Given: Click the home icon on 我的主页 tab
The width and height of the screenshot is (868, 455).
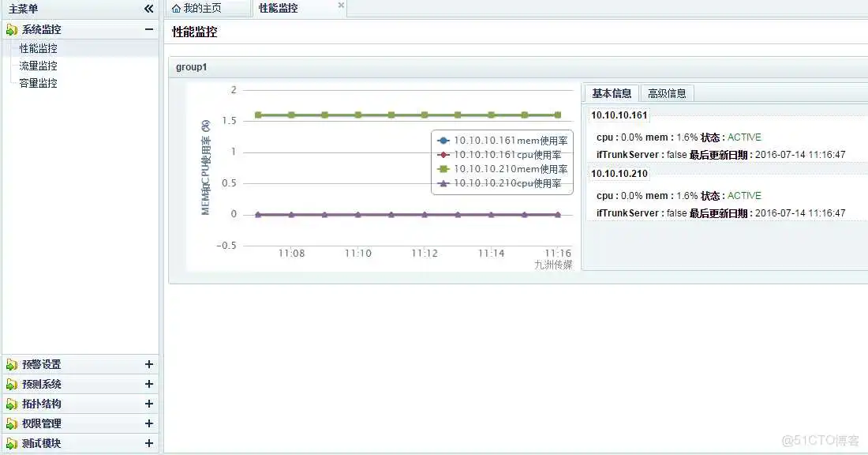Looking at the screenshot, I should tap(178, 8).
